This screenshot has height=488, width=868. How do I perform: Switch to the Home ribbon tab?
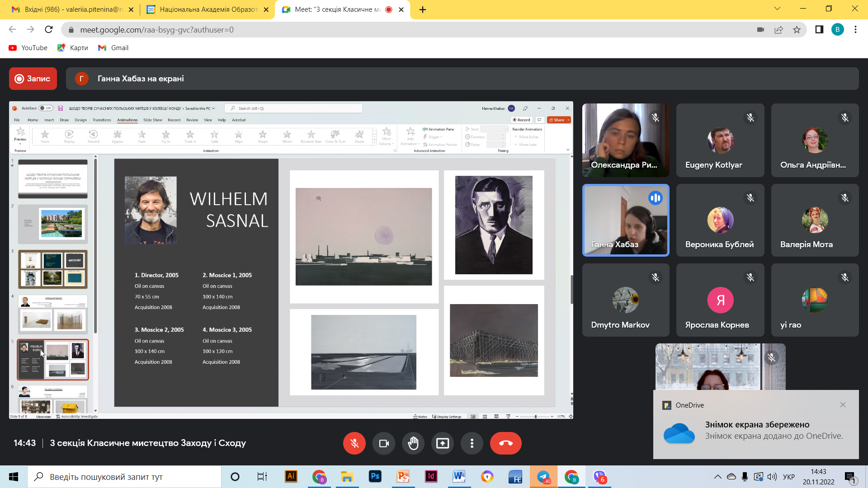click(x=33, y=120)
